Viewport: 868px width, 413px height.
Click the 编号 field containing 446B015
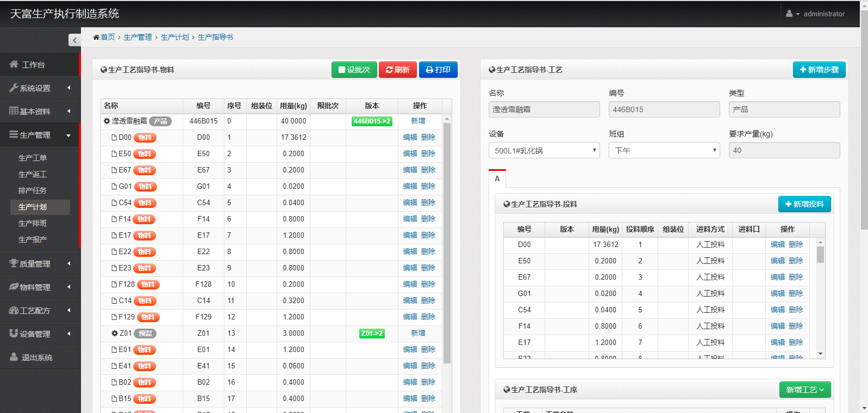[x=664, y=109]
